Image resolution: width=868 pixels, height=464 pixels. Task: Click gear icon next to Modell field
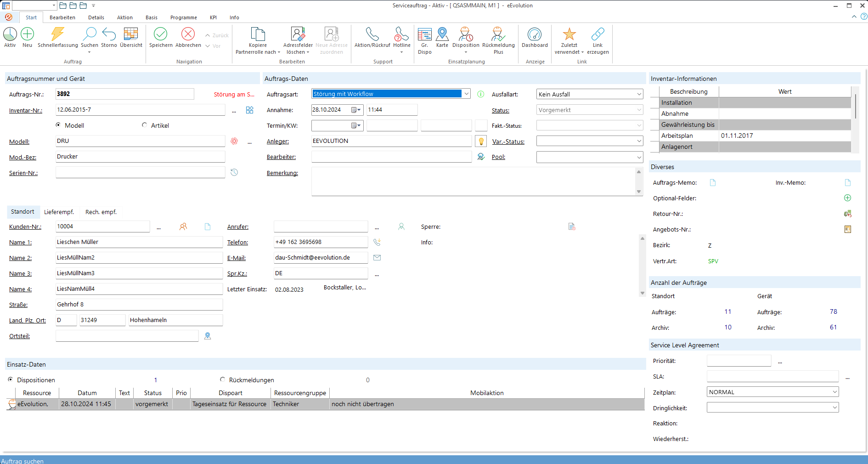tap(234, 141)
